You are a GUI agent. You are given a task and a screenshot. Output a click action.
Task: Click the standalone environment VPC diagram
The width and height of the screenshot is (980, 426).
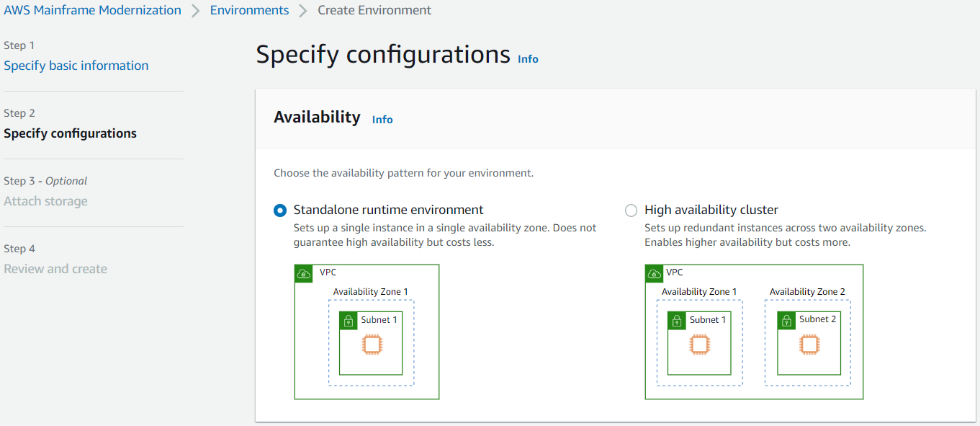pyautogui.click(x=367, y=332)
